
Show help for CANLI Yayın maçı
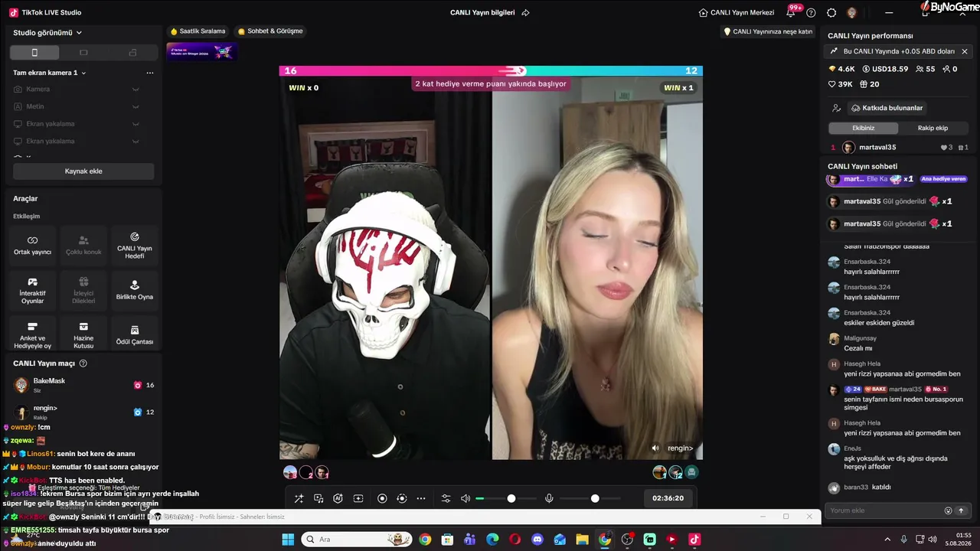pos(83,364)
